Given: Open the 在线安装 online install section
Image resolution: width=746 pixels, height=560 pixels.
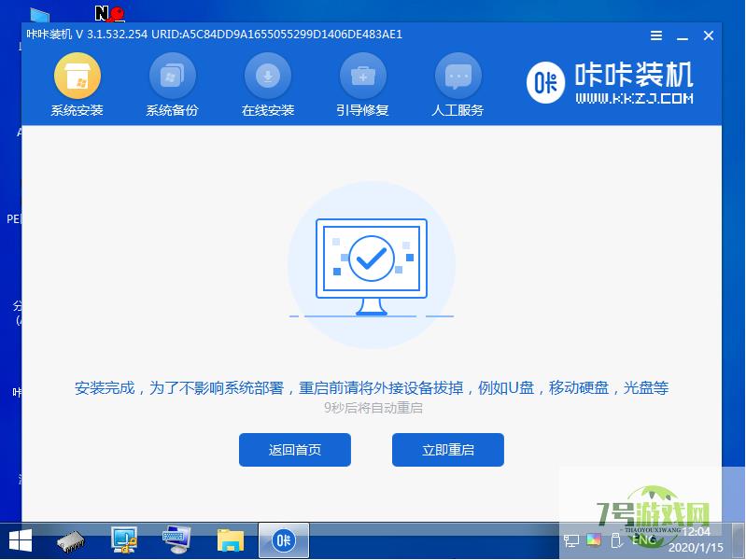Looking at the screenshot, I should tap(268, 86).
